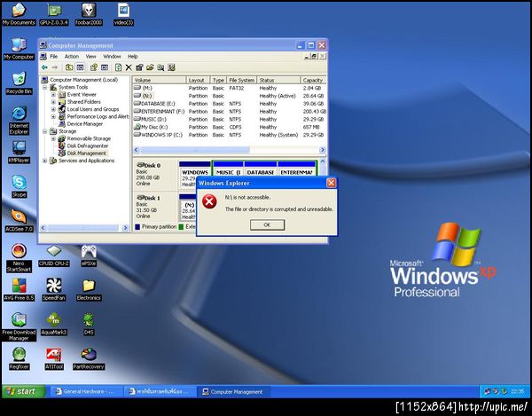Viewport: 532px width, 416px height.
Task: Click the volume list horizontal scrollbar right arrow
Action: (x=323, y=150)
